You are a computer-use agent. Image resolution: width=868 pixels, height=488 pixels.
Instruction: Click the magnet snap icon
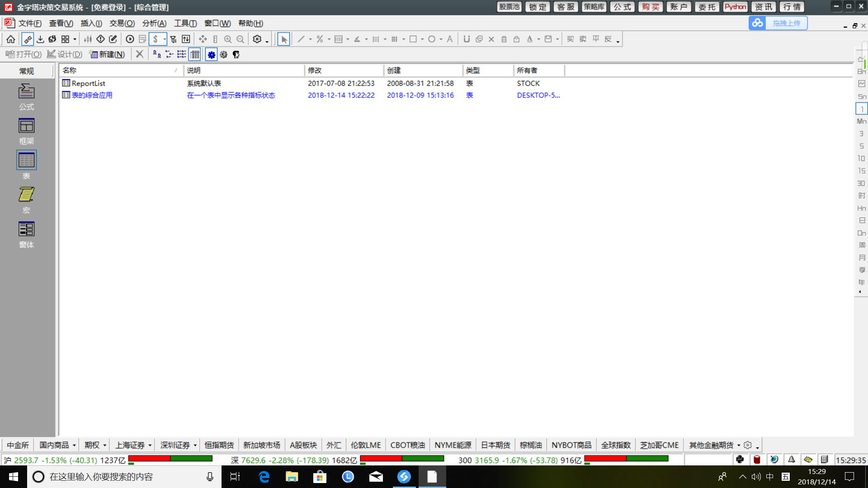(467, 39)
